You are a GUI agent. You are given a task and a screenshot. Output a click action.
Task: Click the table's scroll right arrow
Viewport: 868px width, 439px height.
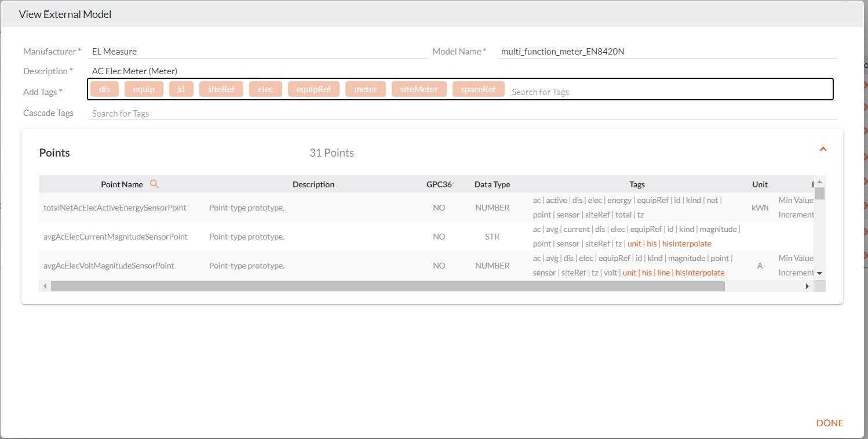click(x=808, y=286)
